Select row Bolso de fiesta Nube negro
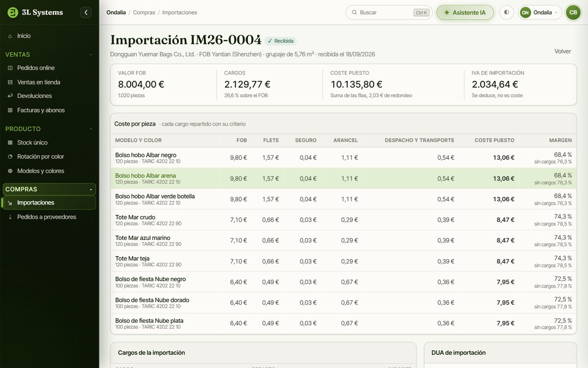The image size is (588, 368). click(x=343, y=282)
